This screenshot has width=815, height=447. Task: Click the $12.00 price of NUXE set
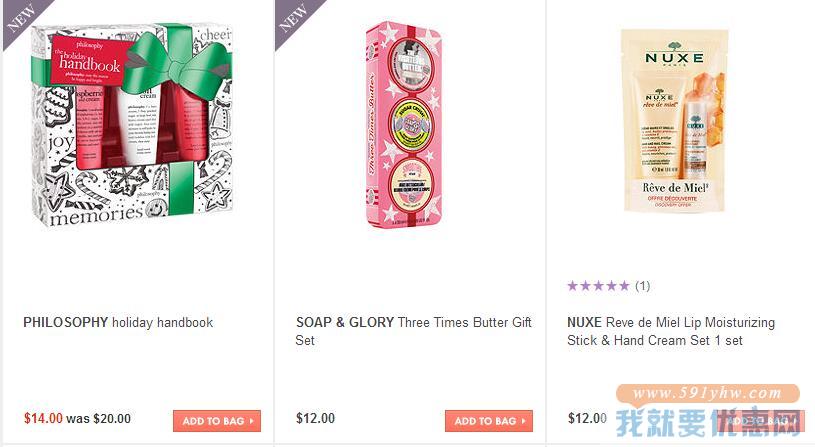pos(587,418)
